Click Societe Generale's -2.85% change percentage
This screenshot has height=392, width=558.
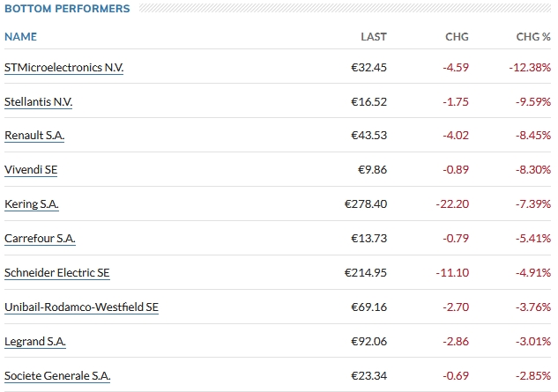point(533,376)
